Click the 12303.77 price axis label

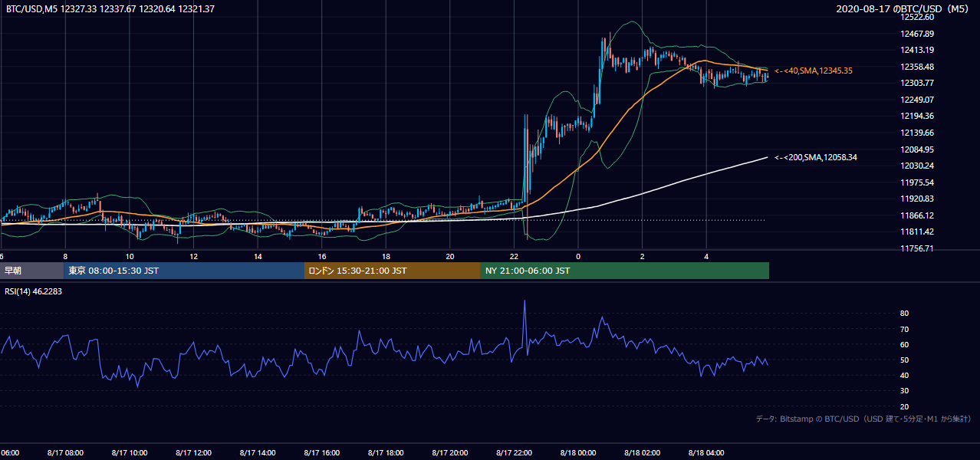917,83
